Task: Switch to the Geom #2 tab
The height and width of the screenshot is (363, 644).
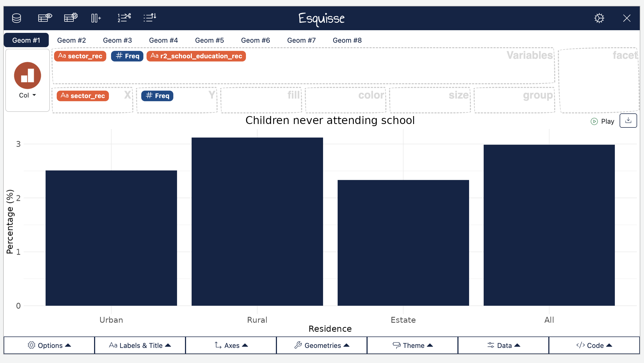Action: click(x=72, y=40)
